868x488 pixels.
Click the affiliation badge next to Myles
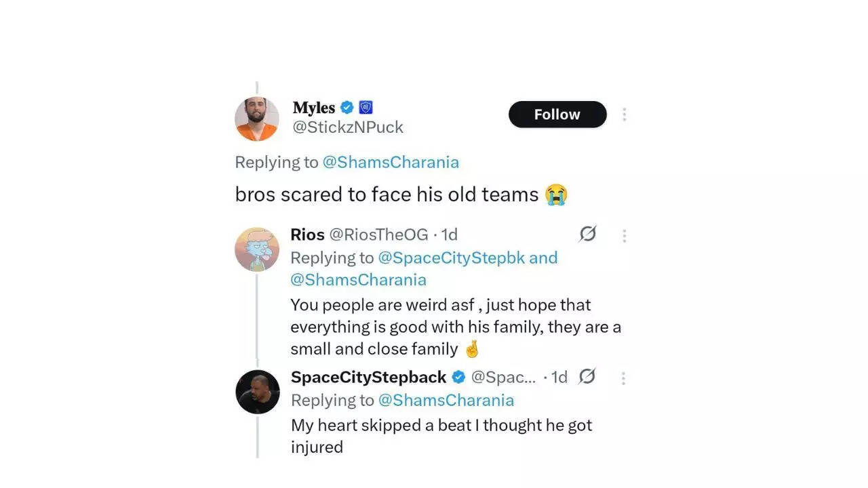(x=366, y=107)
